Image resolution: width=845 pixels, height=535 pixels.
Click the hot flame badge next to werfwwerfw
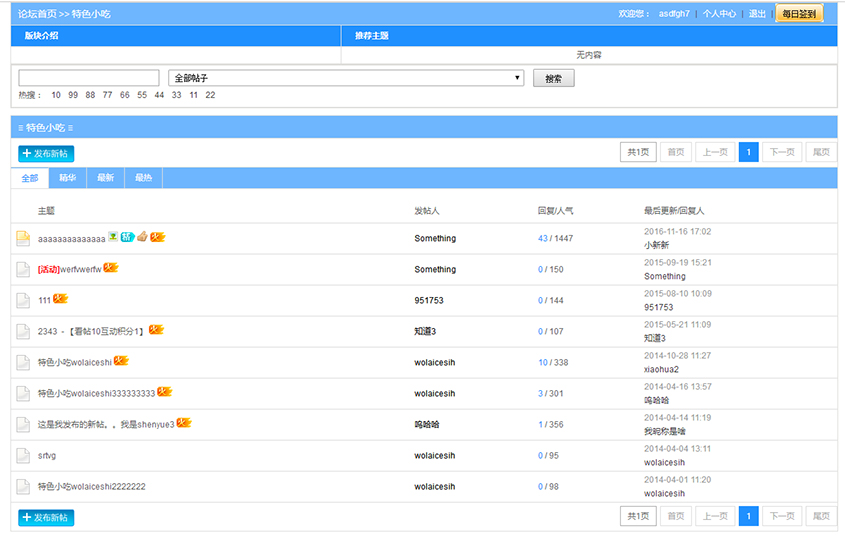pyautogui.click(x=110, y=267)
